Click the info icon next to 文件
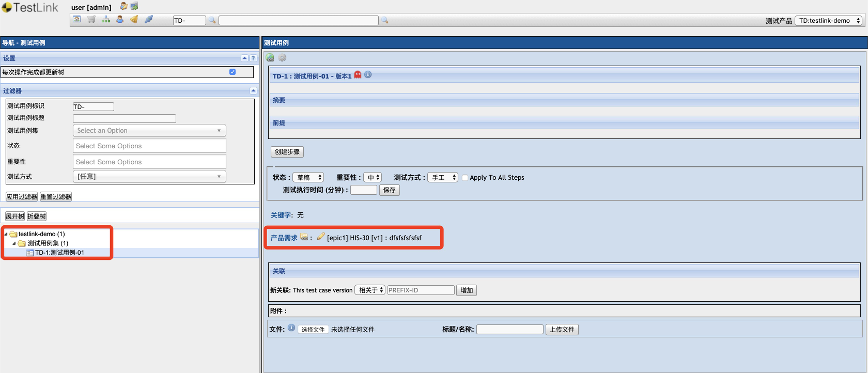This screenshot has height=373, width=868. pyautogui.click(x=291, y=328)
